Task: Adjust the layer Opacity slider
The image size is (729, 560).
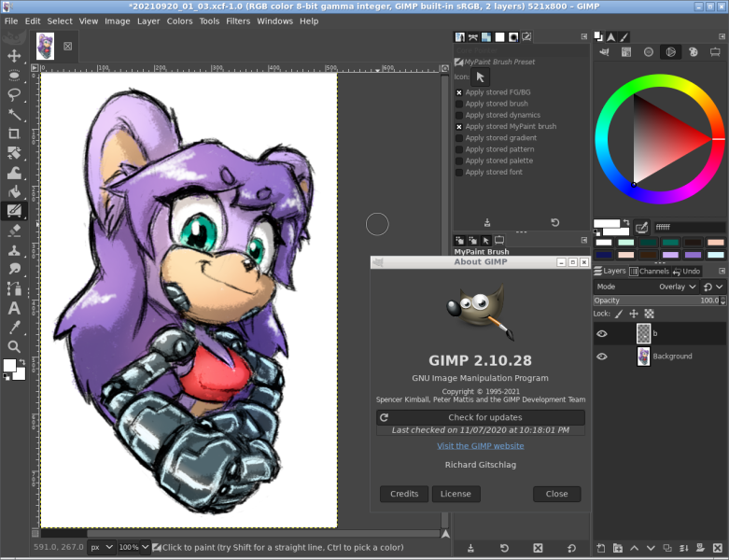Action: (x=656, y=301)
